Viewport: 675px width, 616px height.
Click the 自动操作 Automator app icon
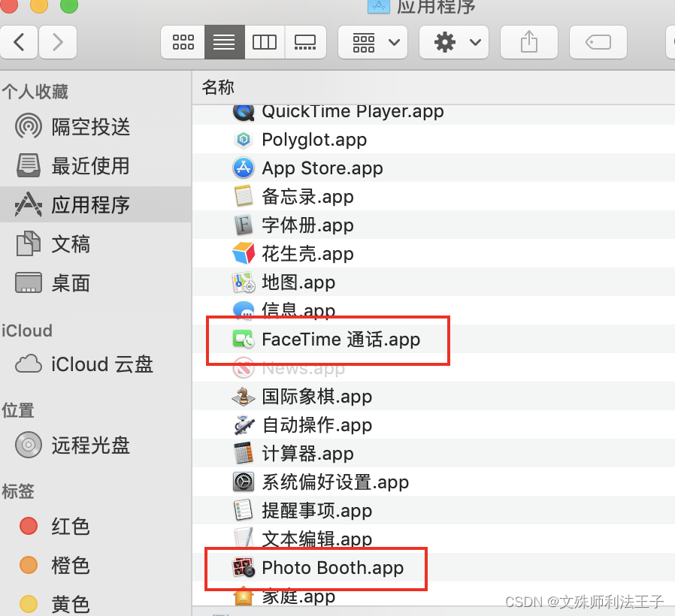244,424
